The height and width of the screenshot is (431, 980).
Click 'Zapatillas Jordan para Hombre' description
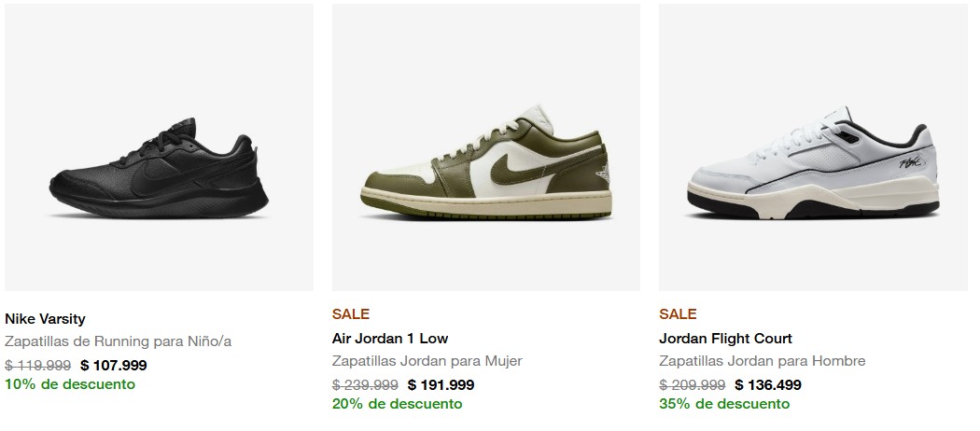[762, 361]
